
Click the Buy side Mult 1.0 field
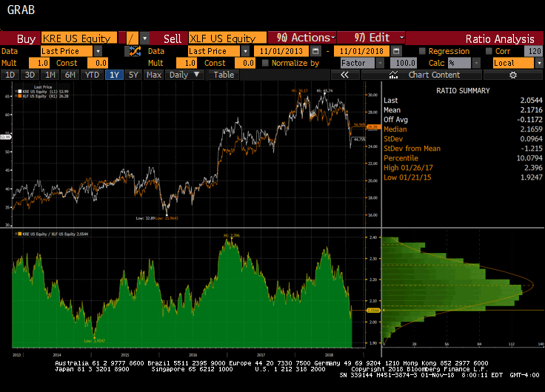(39, 63)
